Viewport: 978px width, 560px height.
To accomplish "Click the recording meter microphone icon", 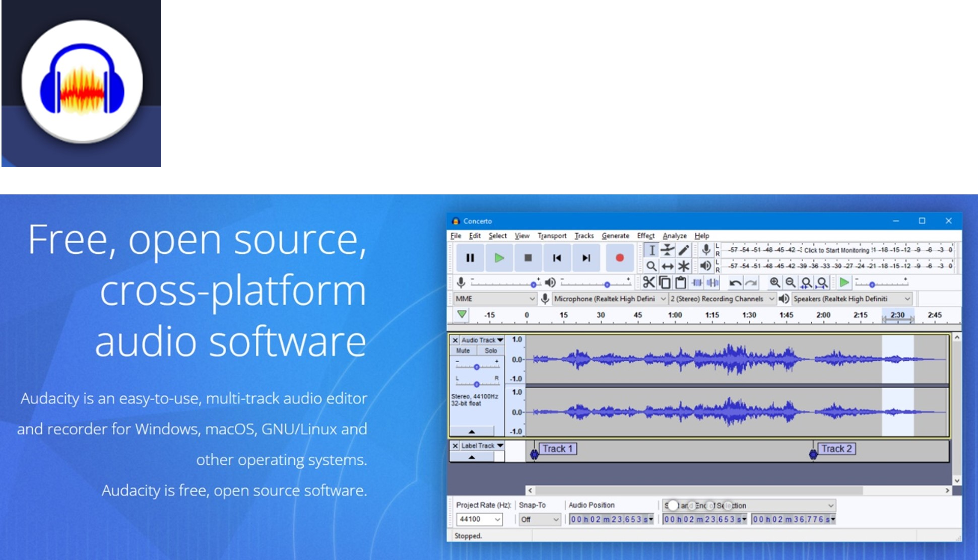I will click(x=706, y=250).
